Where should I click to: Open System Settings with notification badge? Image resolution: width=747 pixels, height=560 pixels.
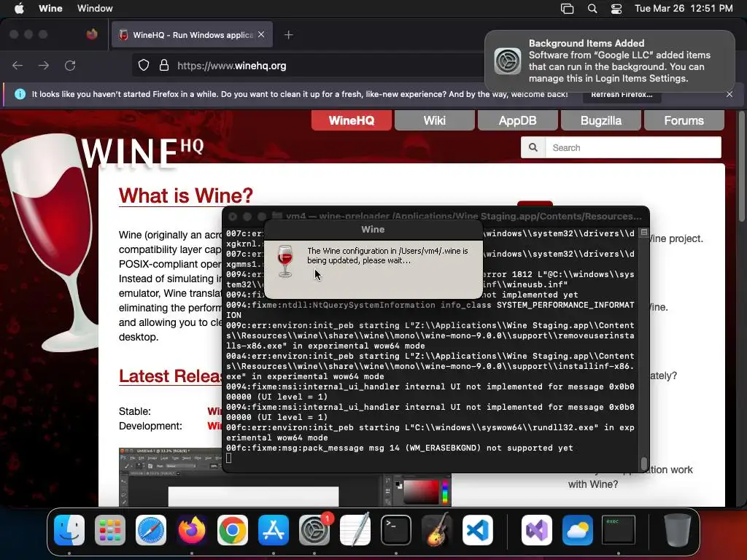314,530
